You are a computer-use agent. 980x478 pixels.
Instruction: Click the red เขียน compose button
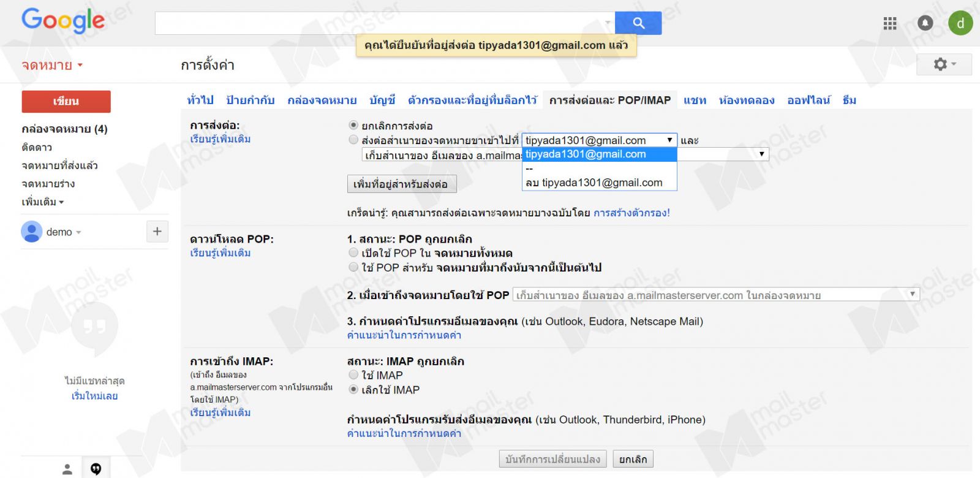coord(66,102)
